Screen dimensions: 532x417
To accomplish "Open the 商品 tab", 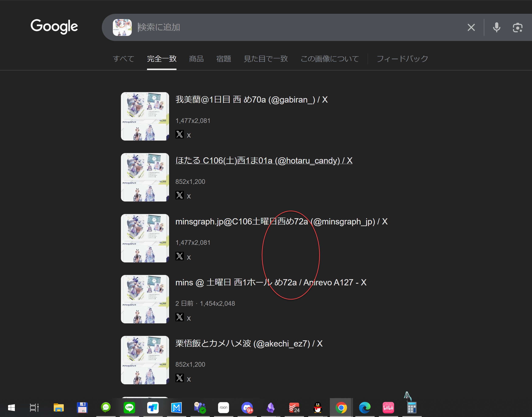I will point(196,59).
